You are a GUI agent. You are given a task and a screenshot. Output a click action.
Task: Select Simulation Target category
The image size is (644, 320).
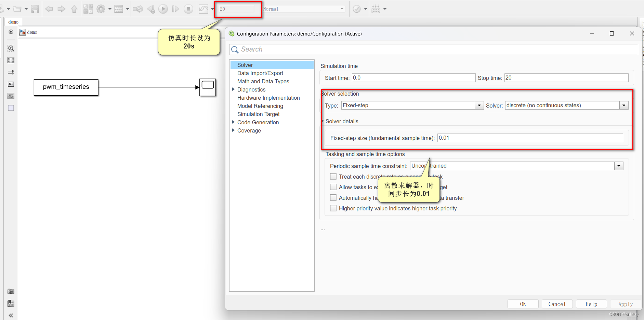pos(259,114)
